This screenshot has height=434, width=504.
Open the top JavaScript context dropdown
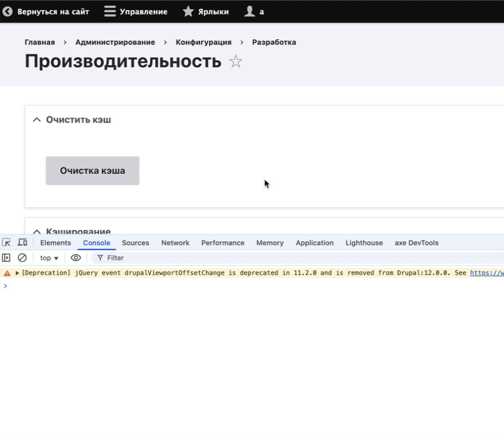[49, 258]
